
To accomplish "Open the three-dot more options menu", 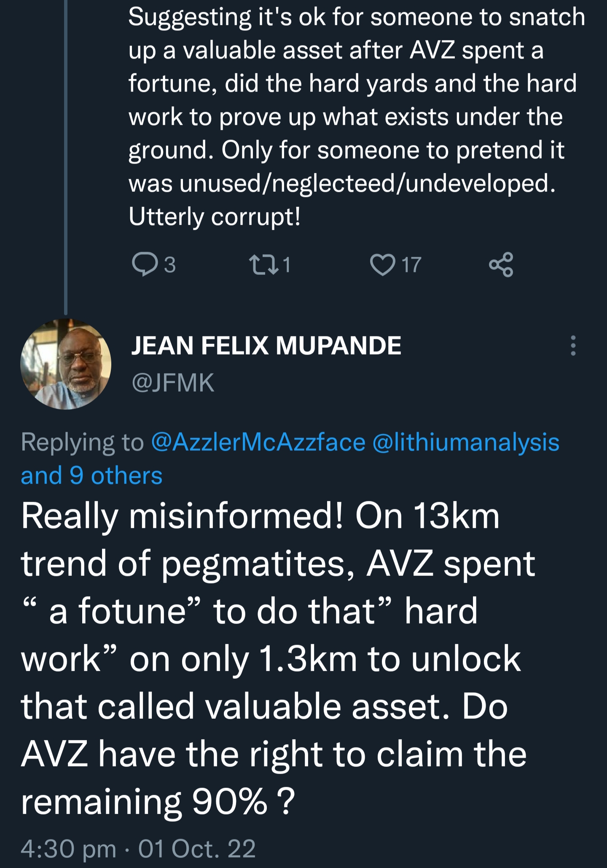I will tap(573, 346).
